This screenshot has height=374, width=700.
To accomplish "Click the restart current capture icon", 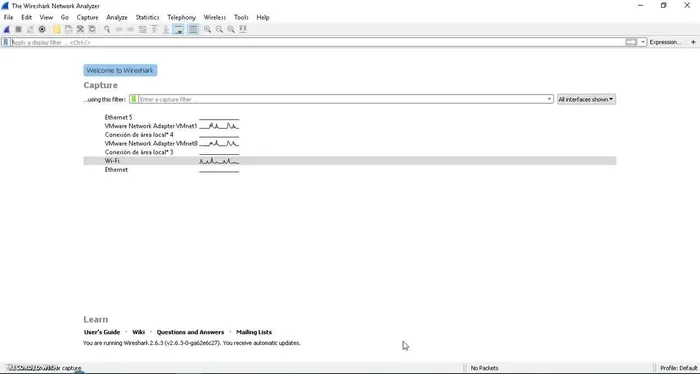I will (x=30, y=29).
